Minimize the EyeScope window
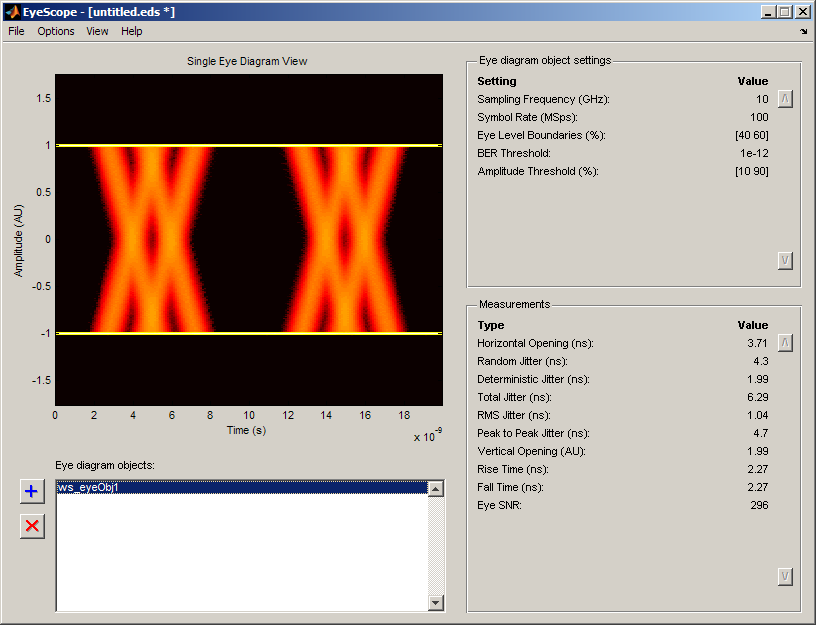 point(768,11)
